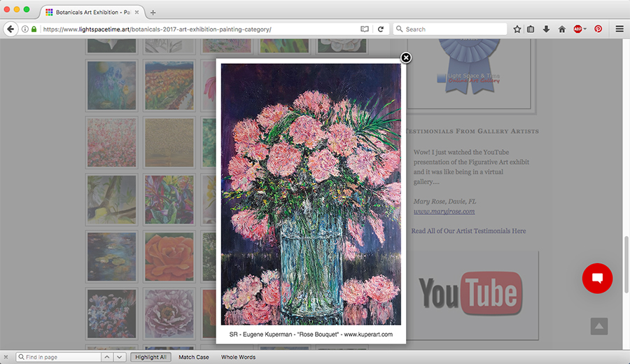Click the Pinterest save button icon

click(598, 29)
